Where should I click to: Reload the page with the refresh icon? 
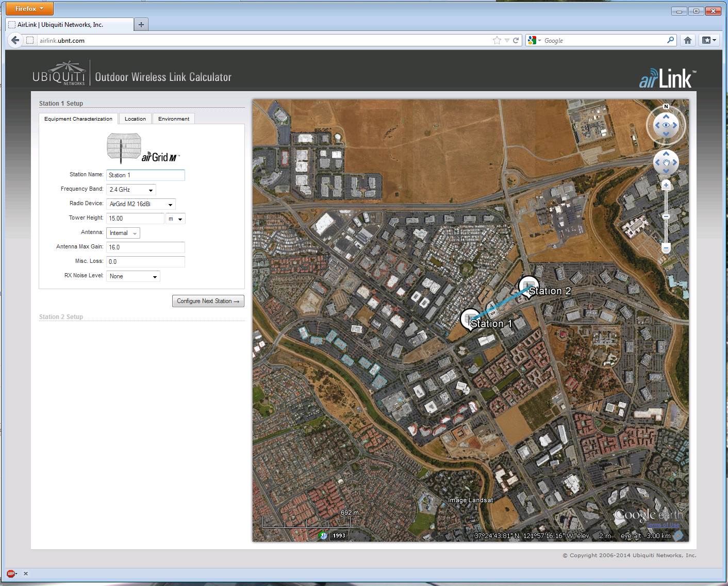click(516, 40)
